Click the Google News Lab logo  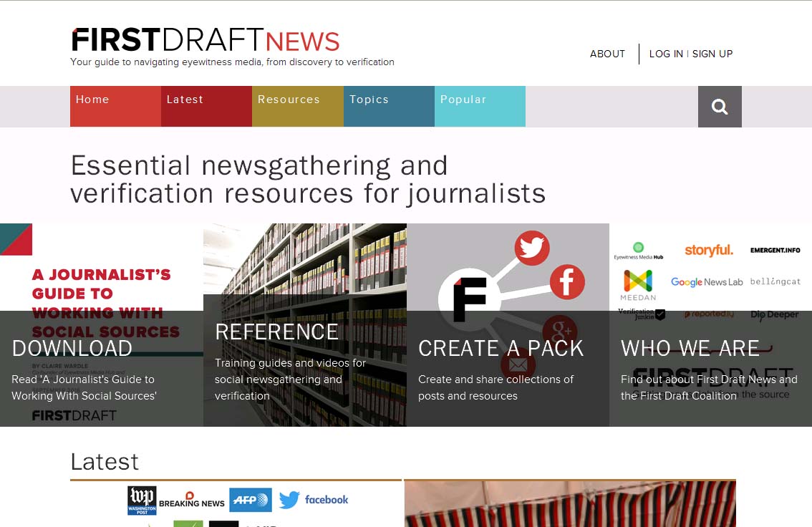[706, 282]
